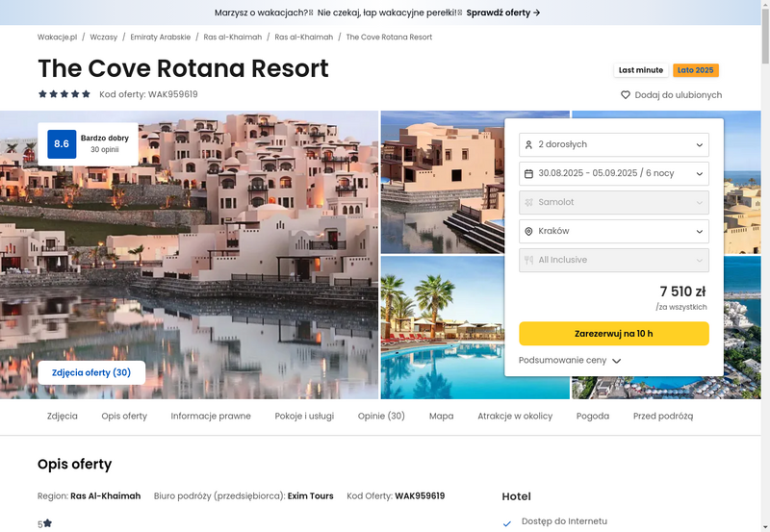The width and height of the screenshot is (770, 532).
Task: Open the Przed podróżą tab
Action: (x=663, y=417)
